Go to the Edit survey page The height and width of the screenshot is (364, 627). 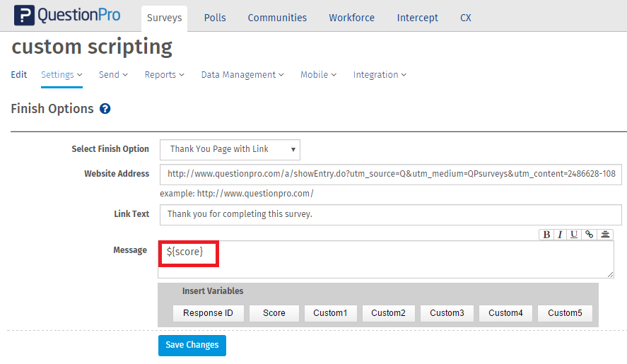(x=19, y=75)
